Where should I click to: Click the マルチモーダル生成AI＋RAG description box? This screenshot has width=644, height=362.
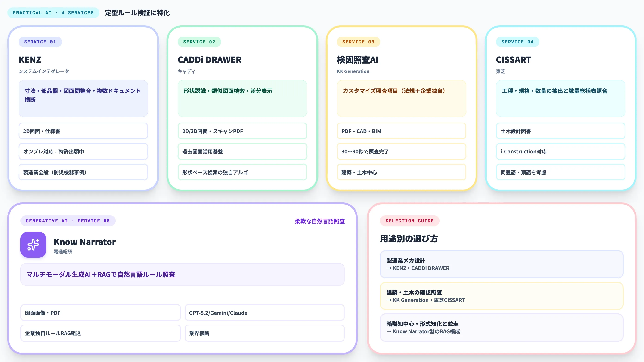[x=182, y=274]
